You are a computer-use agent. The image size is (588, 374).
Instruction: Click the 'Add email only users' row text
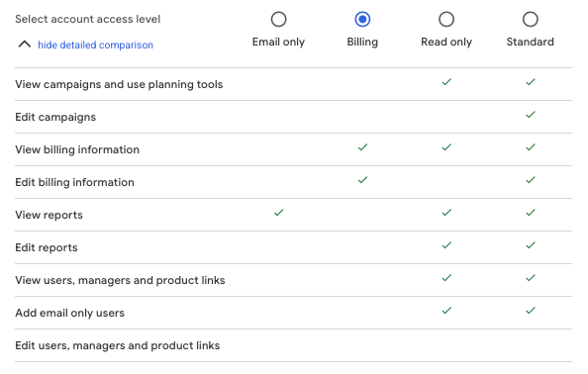(69, 313)
